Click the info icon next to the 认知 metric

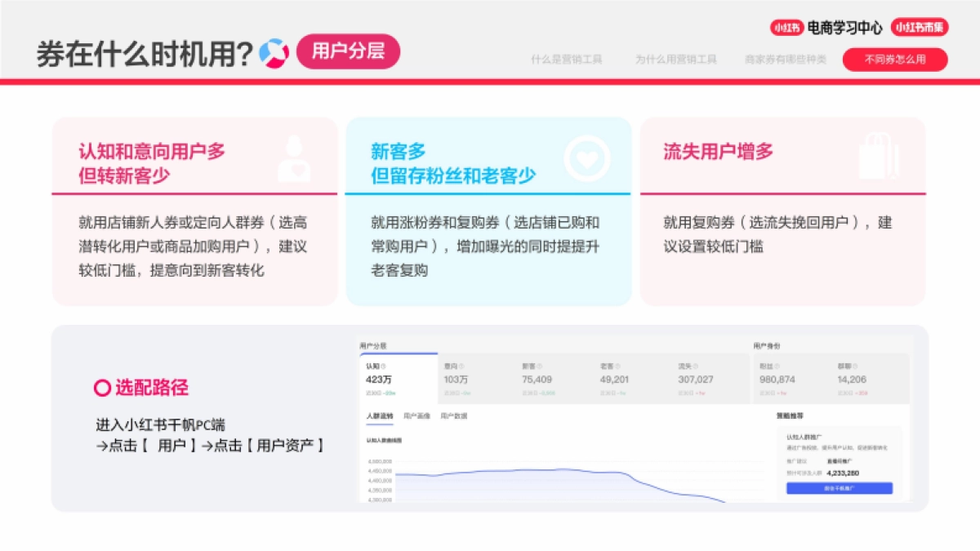tap(384, 365)
